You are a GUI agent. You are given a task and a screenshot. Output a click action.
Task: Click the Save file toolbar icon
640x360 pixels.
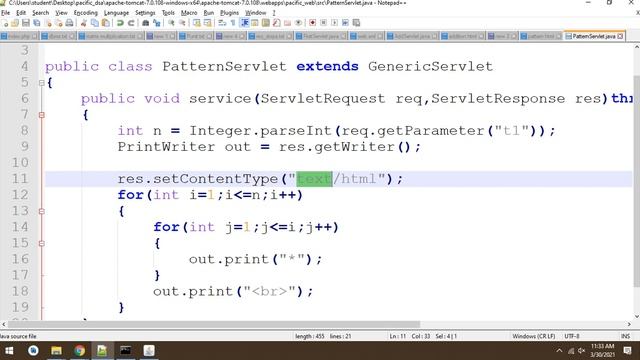[x=26, y=23]
